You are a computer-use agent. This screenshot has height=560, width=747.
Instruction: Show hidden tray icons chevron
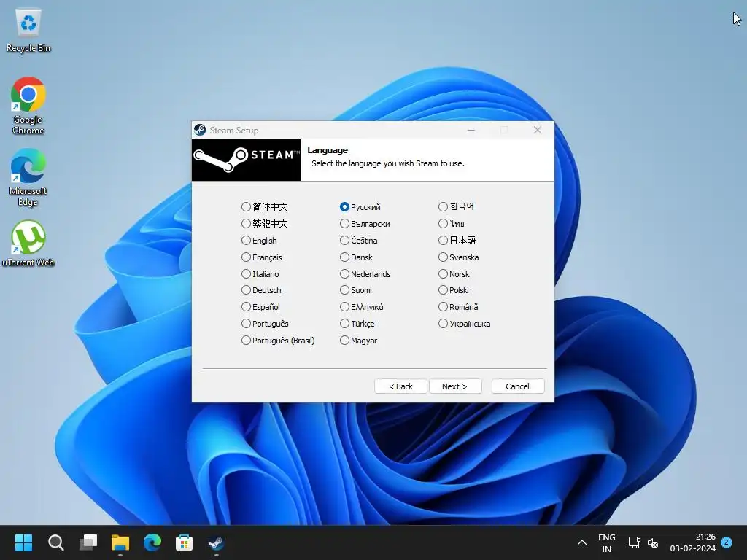581,542
